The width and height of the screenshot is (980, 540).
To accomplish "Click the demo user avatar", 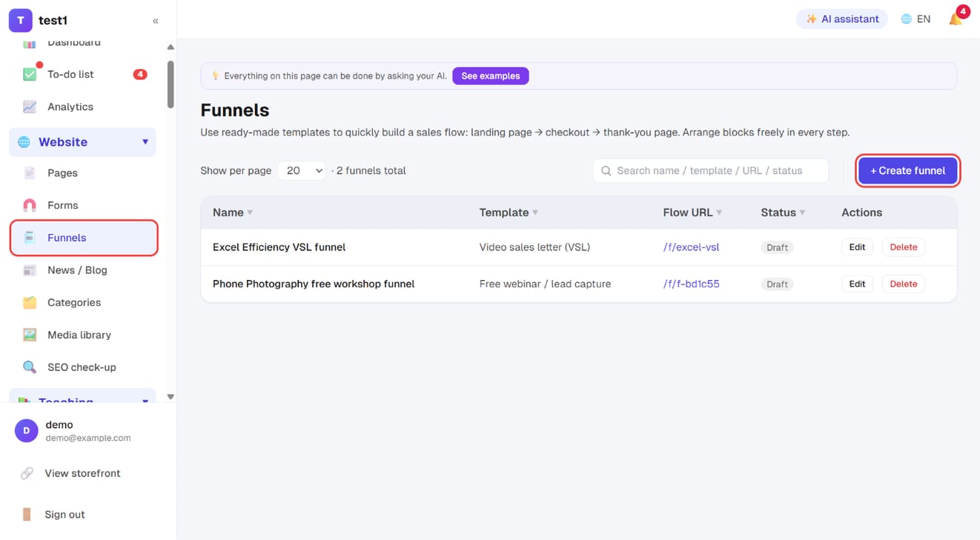I will pos(26,430).
